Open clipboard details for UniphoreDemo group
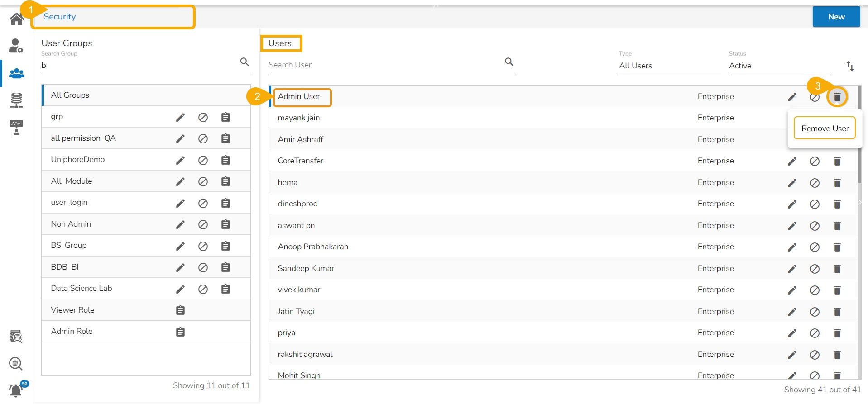868x404 pixels. [x=225, y=160]
